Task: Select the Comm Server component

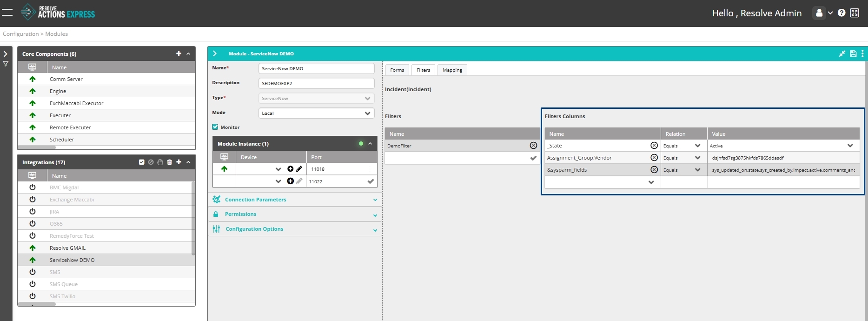Action: click(x=106, y=79)
